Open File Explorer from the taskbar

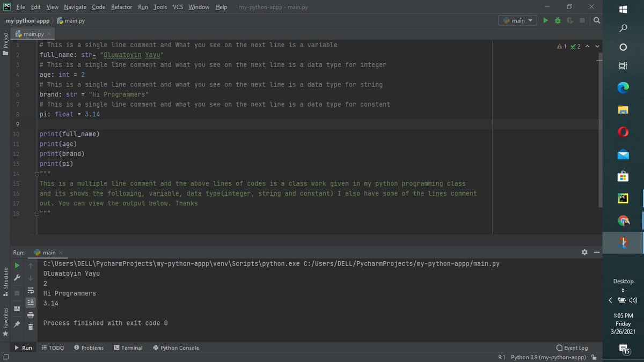tap(623, 109)
